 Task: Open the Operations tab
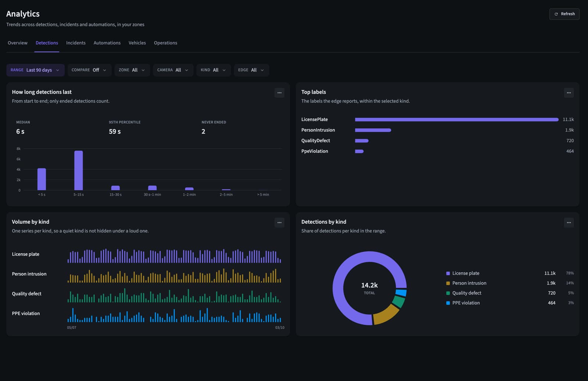tap(165, 43)
